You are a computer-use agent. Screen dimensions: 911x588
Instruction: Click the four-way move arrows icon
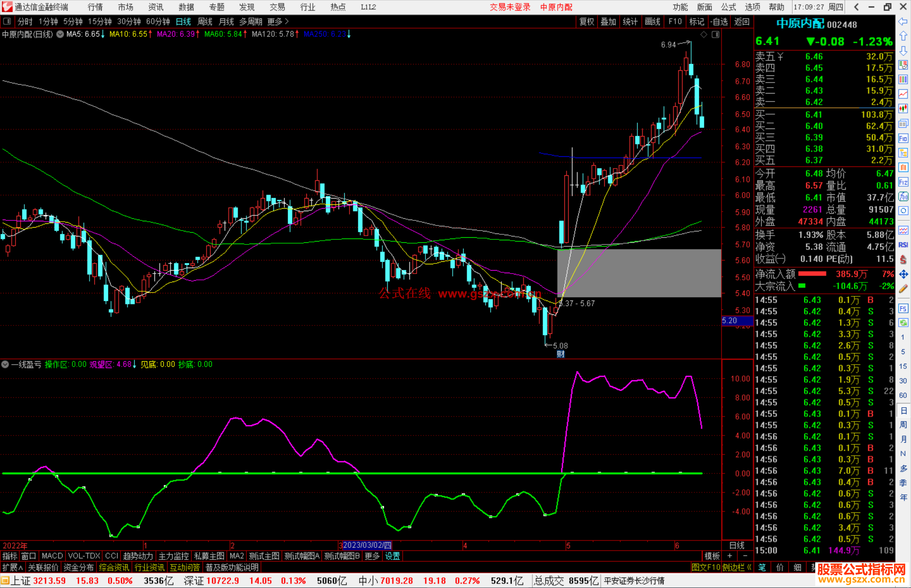pyautogui.click(x=903, y=274)
